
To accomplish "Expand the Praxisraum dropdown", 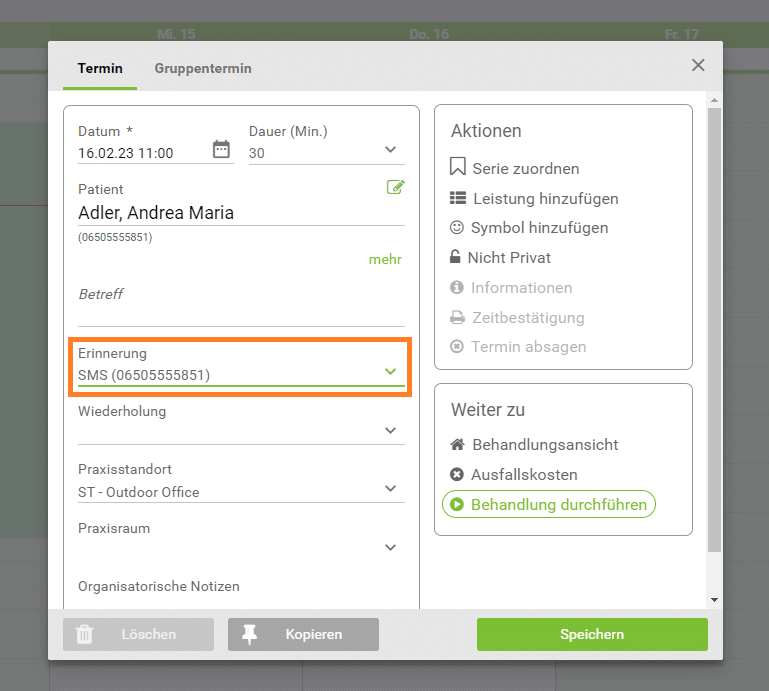I will (390, 547).
